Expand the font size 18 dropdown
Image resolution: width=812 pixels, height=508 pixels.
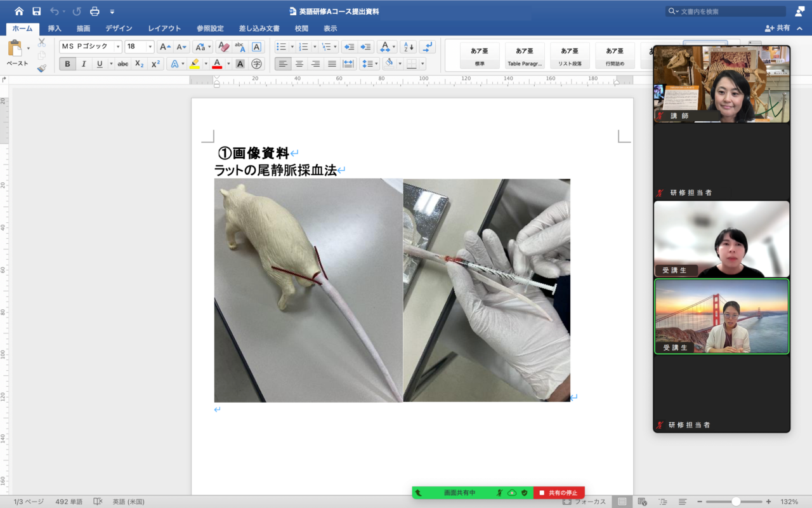(150, 47)
